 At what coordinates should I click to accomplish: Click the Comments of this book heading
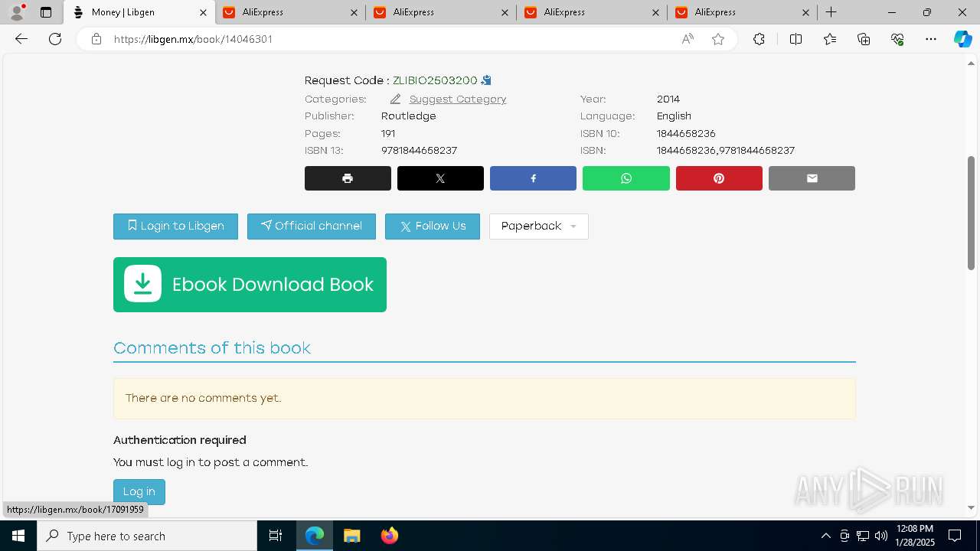[x=212, y=348]
